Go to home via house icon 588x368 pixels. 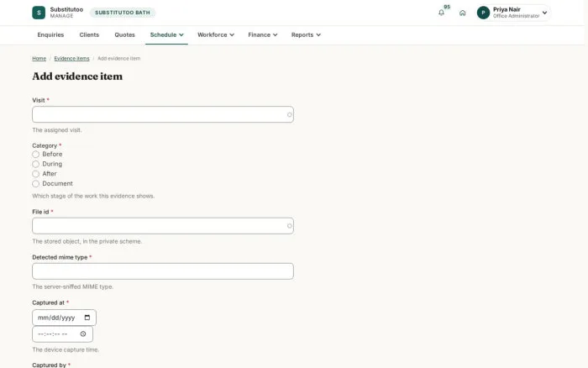click(x=462, y=13)
